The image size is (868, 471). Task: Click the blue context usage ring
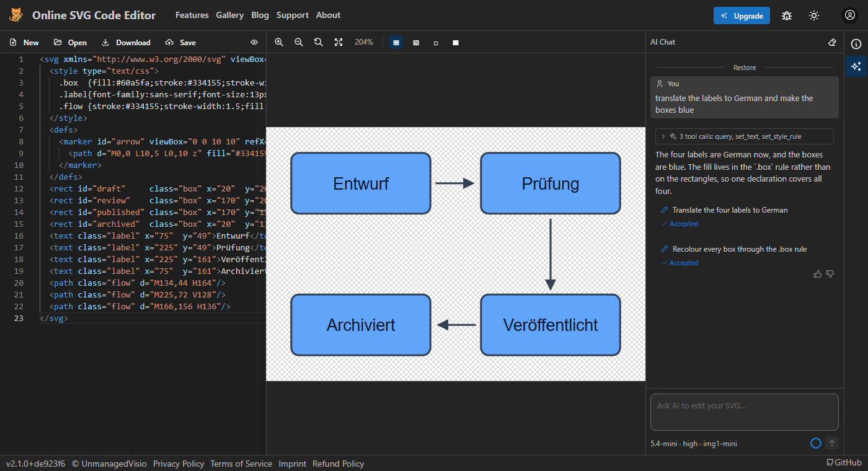(816, 443)
